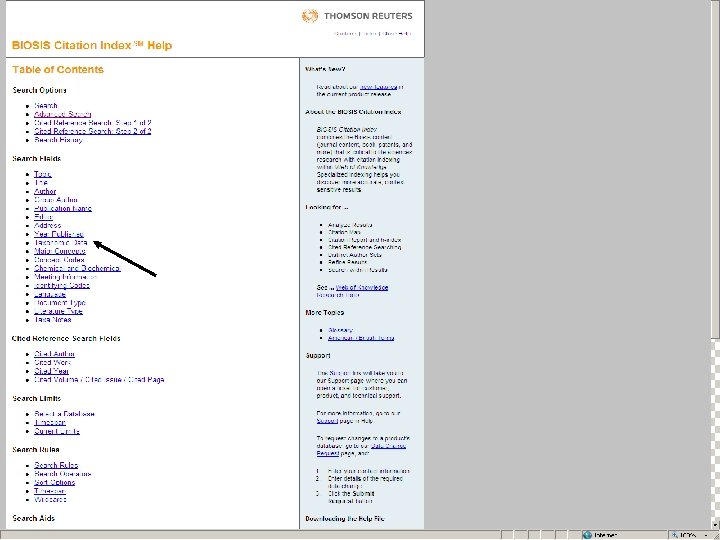
Task: Open the Contents link in header
Action: (345, 34)
